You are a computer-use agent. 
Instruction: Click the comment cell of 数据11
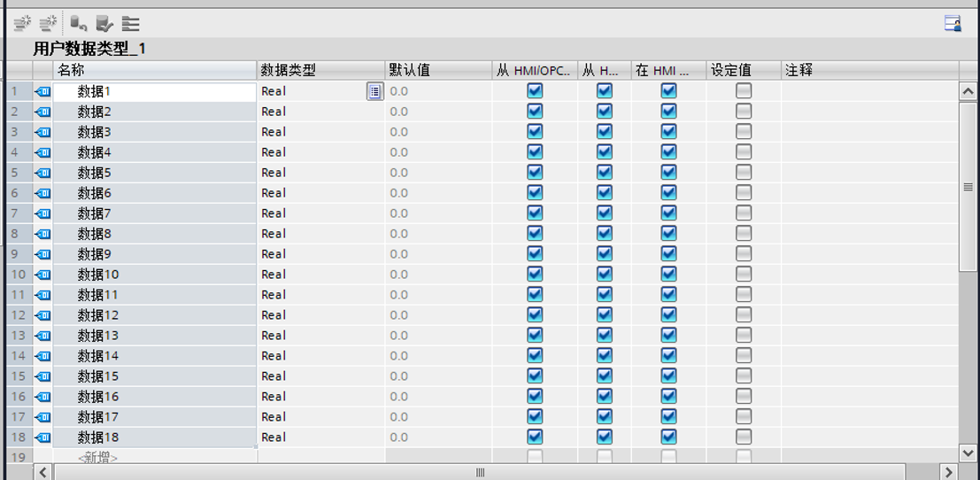pos(869,294)
